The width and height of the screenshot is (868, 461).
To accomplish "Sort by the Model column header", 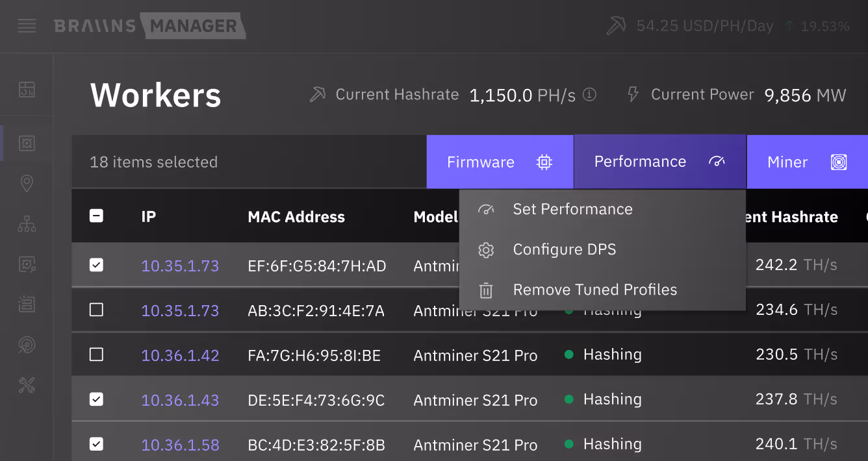I will tap(436, 217).
